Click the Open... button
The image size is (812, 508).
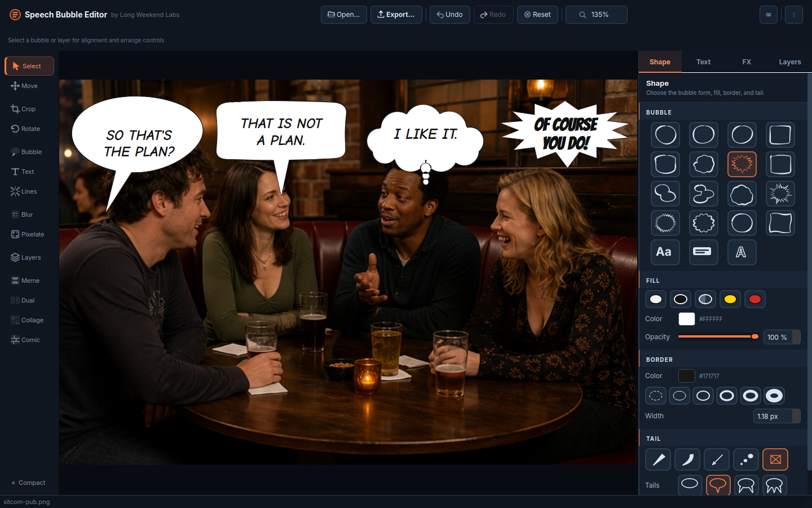344,15
